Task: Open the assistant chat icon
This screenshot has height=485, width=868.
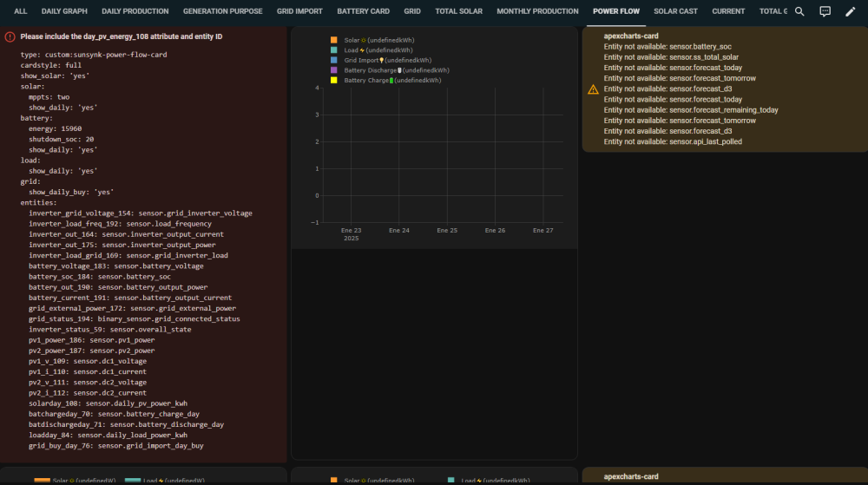Action: (x=825, y=11)
